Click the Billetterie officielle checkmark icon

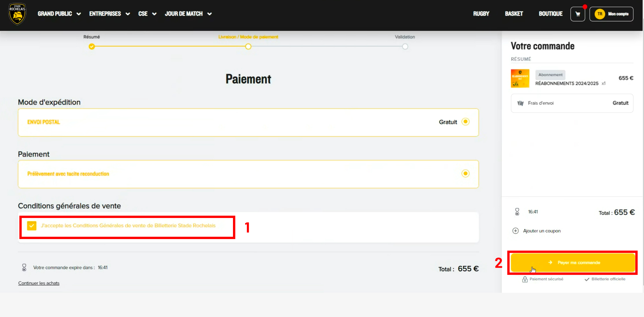587,279
